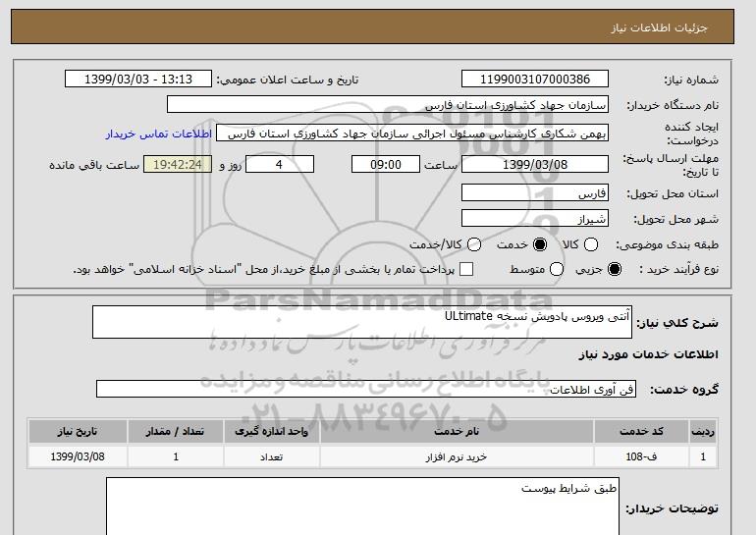Select the خدمت radio button
The image size is (756, 535).
(540, 244)
